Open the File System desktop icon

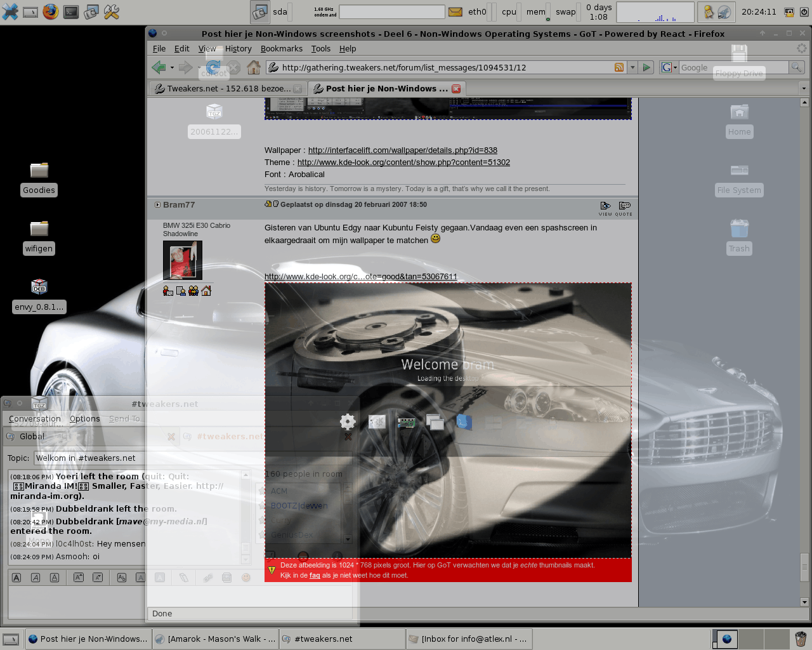click(x=739, y=179)
